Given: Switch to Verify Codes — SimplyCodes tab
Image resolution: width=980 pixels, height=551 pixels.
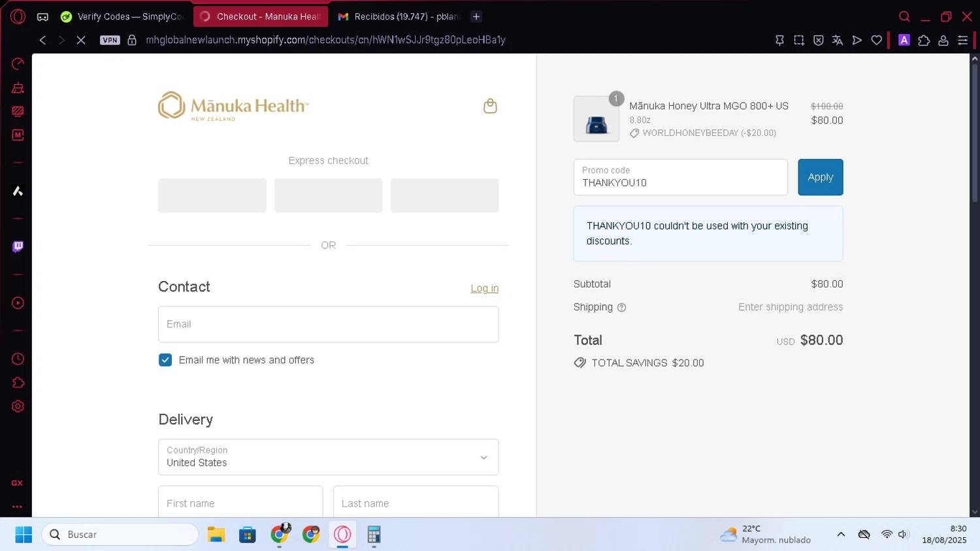Looking at the screenshot, I should point(122,16).
